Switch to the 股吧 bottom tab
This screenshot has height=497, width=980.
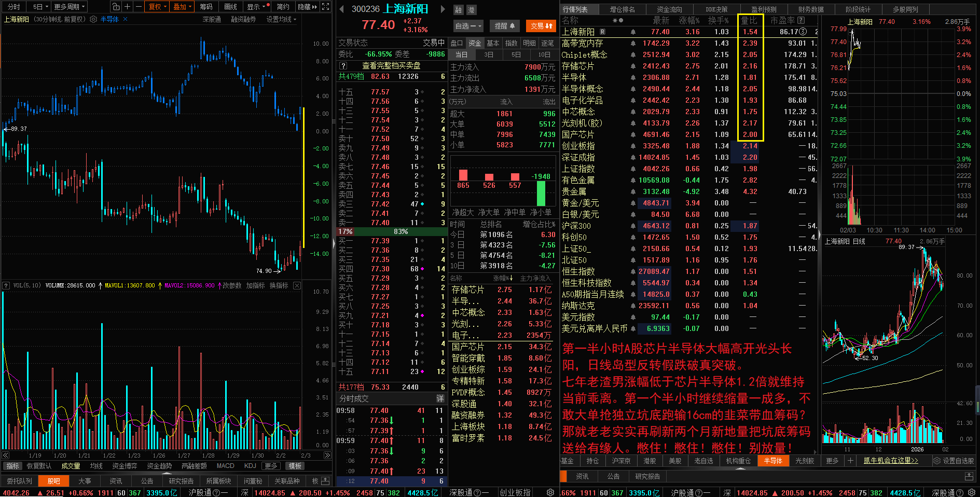coord(53,481)
